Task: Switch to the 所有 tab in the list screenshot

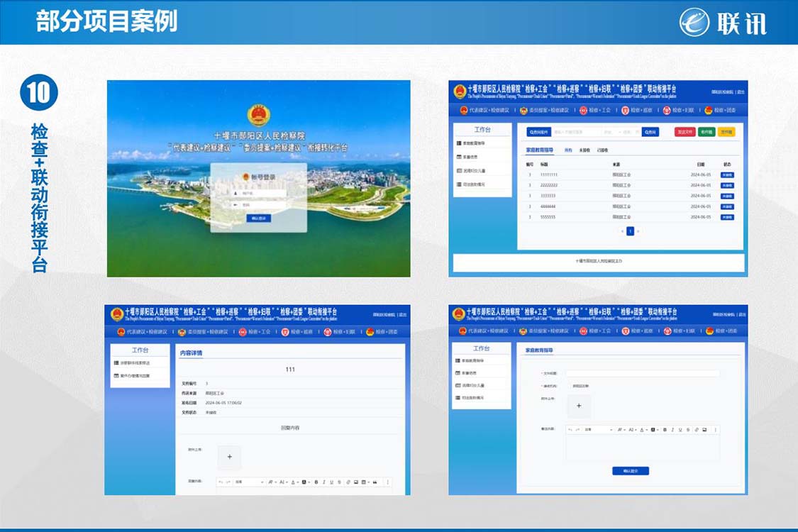Action: (568, 150)
